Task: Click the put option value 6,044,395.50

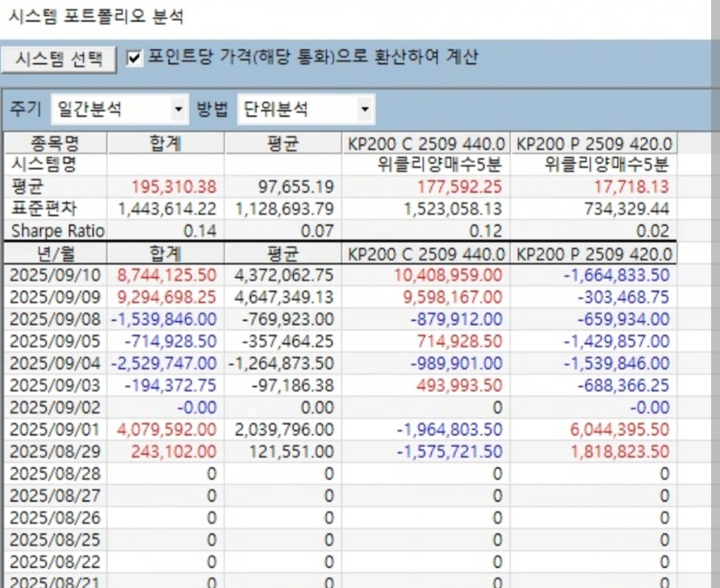Action: click(x=619, y=430)
